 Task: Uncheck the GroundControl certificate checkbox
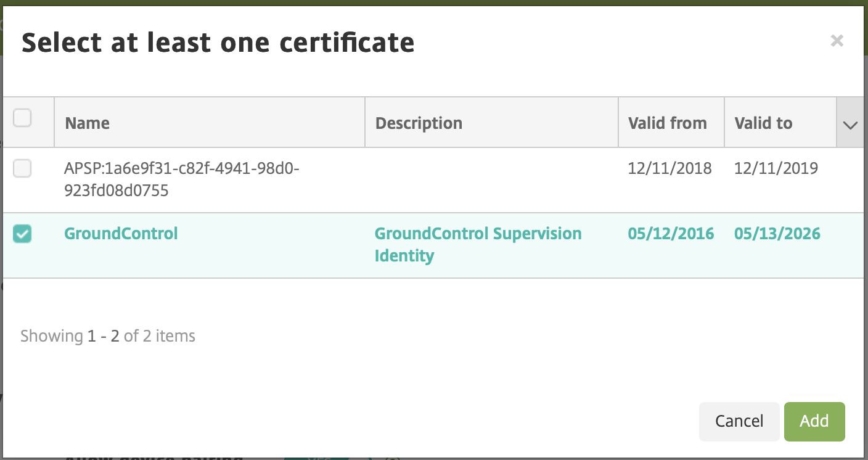pos(22,234)
